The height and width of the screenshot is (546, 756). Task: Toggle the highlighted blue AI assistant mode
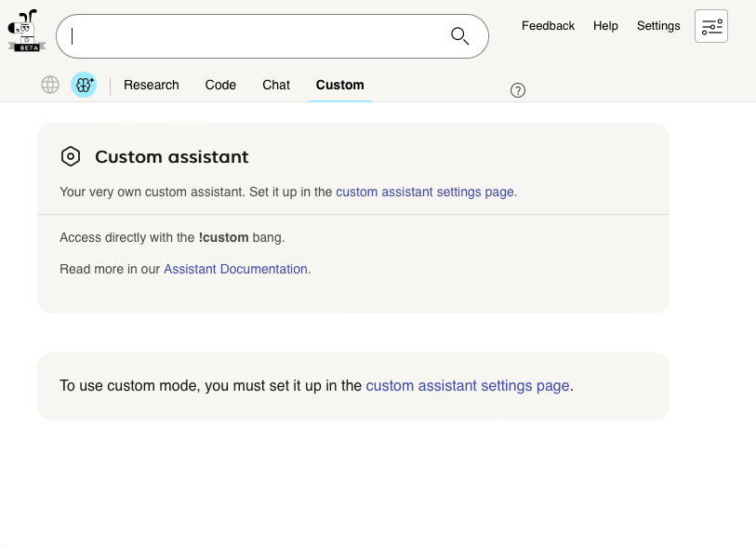tap(84, 85)
